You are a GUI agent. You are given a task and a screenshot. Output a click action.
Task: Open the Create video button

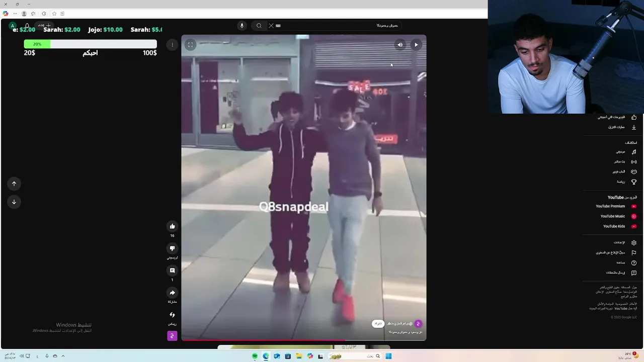click(45, 25)
